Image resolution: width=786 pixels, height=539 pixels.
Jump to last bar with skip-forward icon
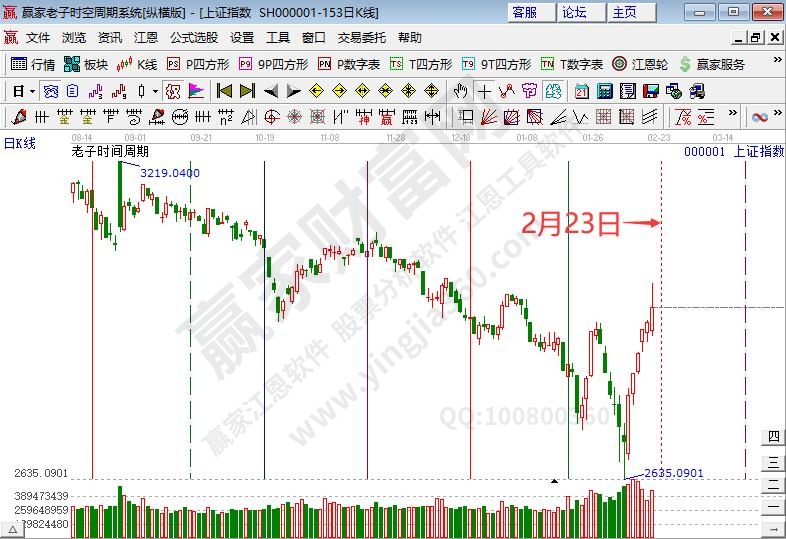pos(247,91)
